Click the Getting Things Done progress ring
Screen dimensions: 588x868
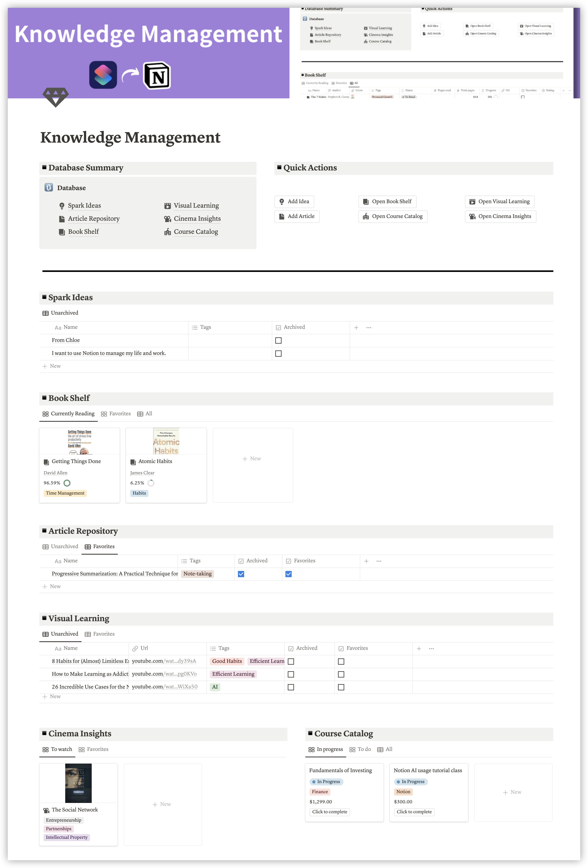(67, 483)
